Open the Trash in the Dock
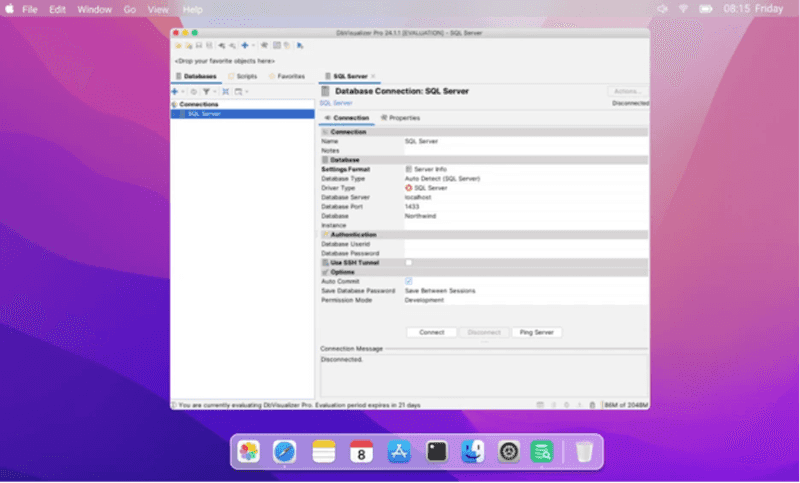 (x=584, y=452)
